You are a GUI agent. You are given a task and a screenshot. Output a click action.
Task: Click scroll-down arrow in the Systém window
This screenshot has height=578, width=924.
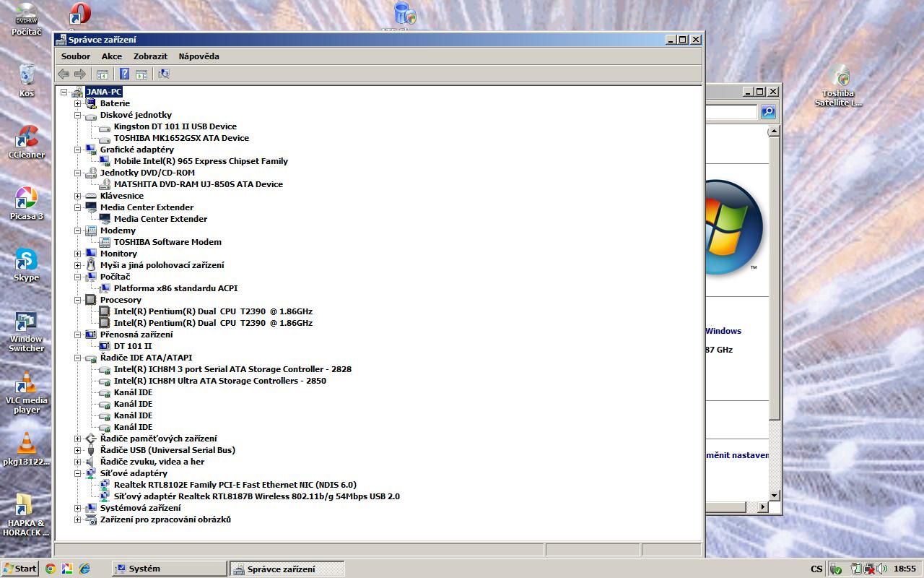coord(774,496)
